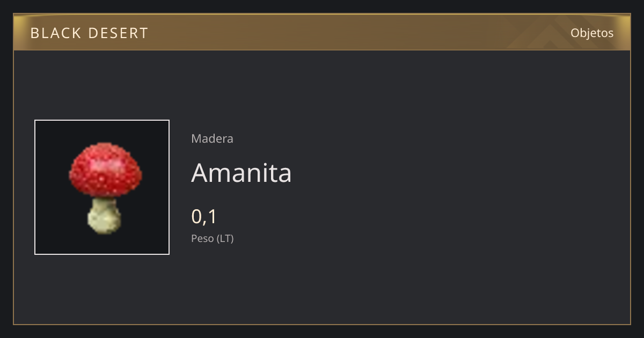Select the Madera category label
The image size is (644, 338).
point(212,138)
